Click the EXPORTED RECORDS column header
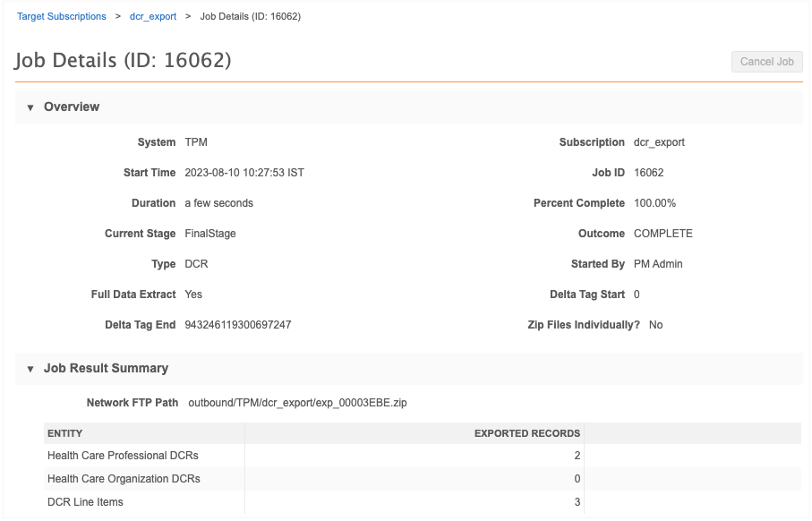 (526, 433)
